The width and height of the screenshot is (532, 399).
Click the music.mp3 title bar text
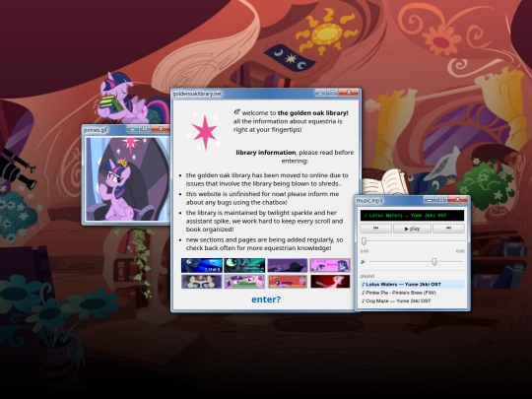369,201
